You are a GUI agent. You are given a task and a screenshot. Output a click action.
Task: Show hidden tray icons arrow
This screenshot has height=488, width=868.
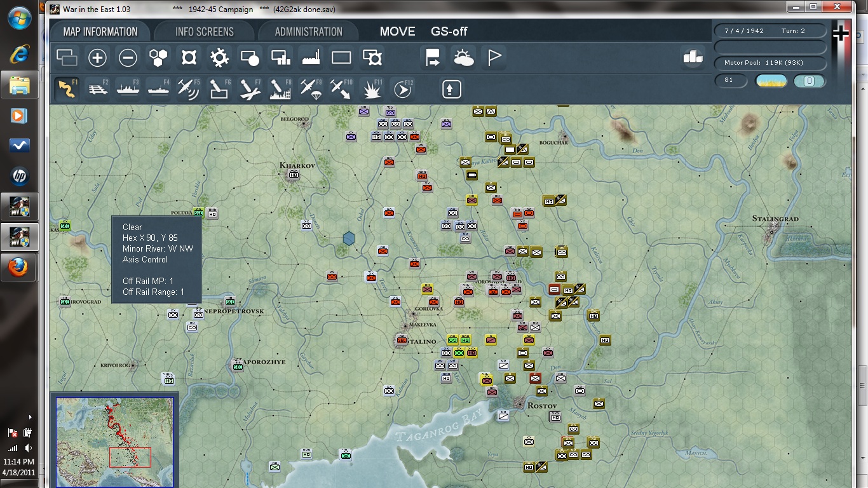click(x=30, y=417)
